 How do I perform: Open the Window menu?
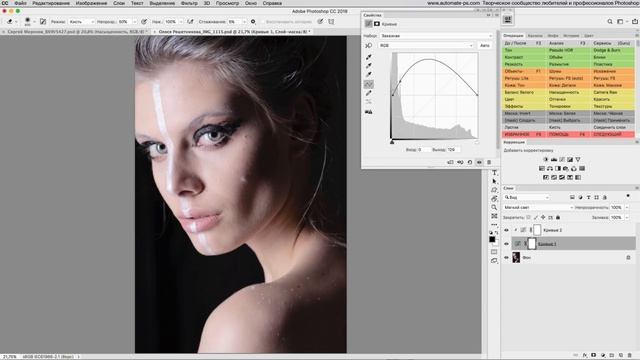point(251,3)
